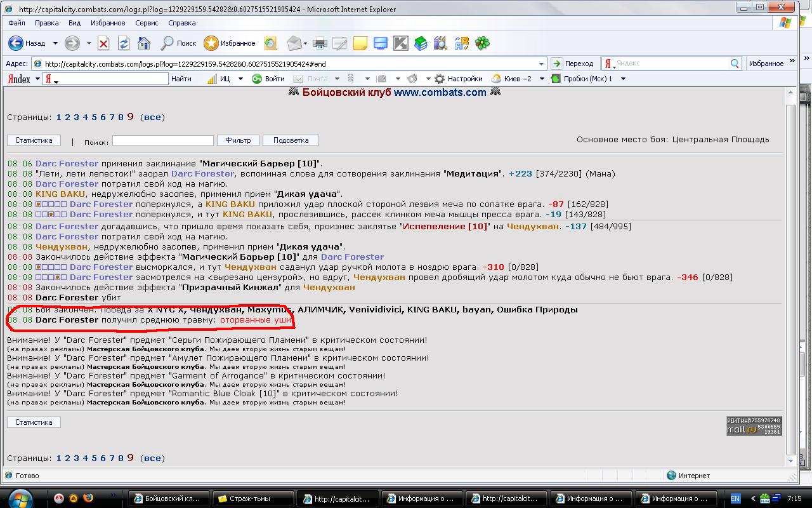The height and width of the screenshot is (508, 812).
Task: Click the EN language indicator in tray
Action: (736, 498)
